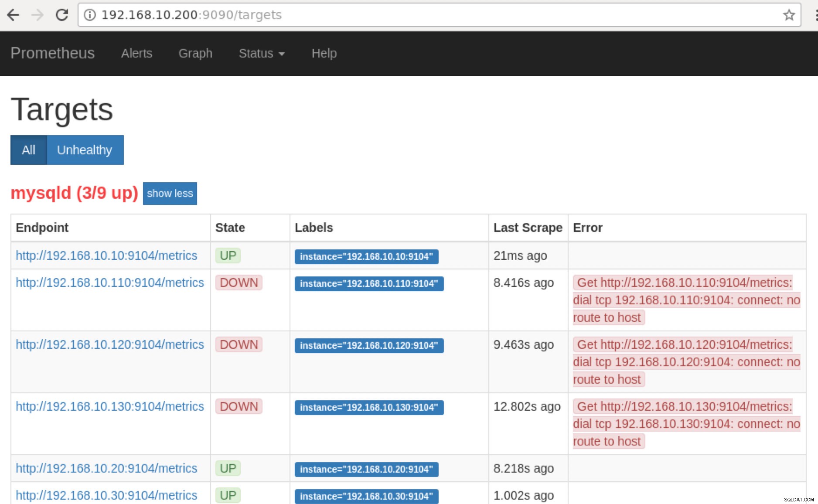
Task: Click the 9.463s ago last scrape value
Action: point(524,344)
